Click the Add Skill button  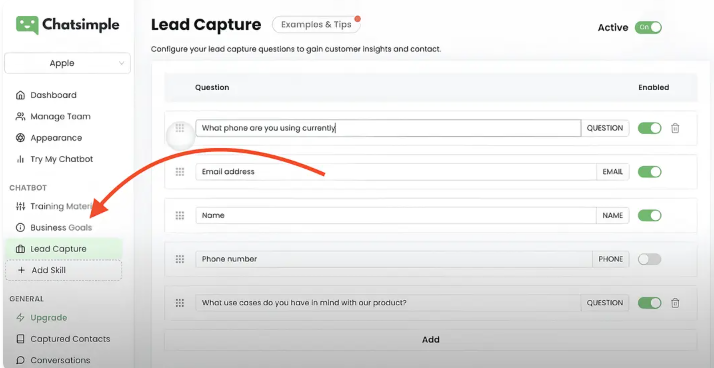[x=63, y=270]
